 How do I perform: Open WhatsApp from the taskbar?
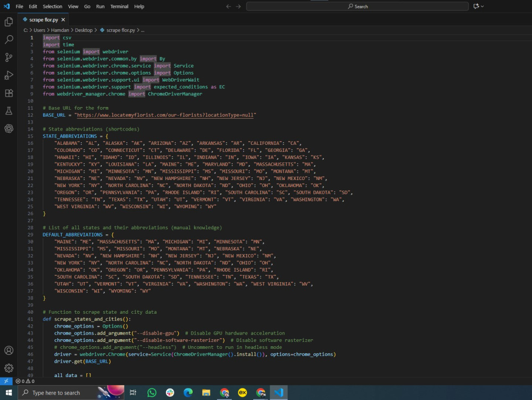[152, 393]
